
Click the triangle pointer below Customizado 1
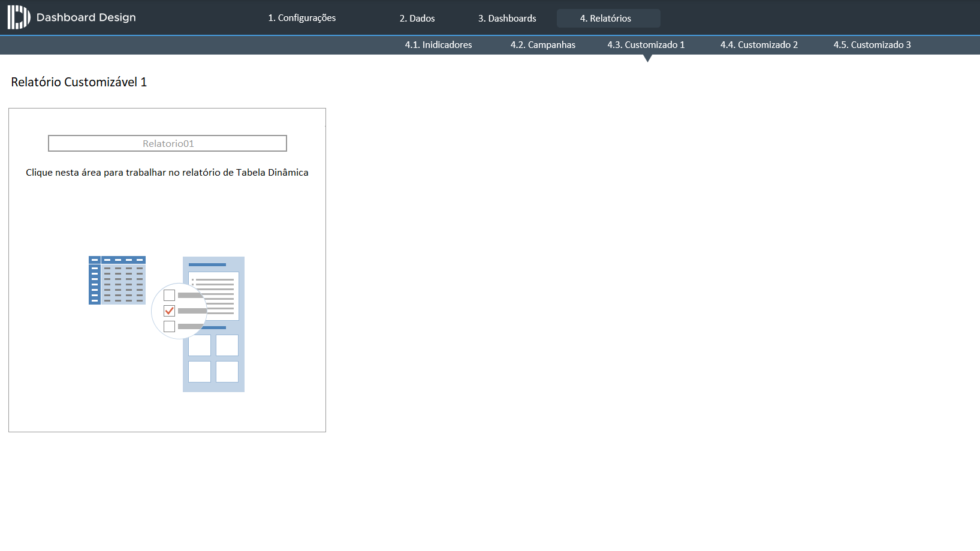coord(647,58)
